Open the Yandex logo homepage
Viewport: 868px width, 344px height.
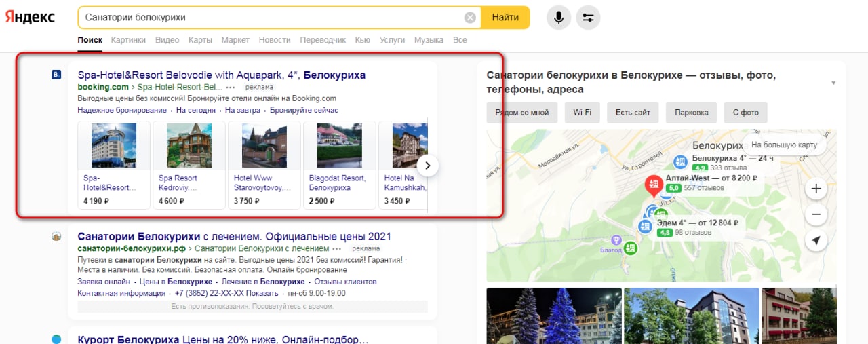31,17
